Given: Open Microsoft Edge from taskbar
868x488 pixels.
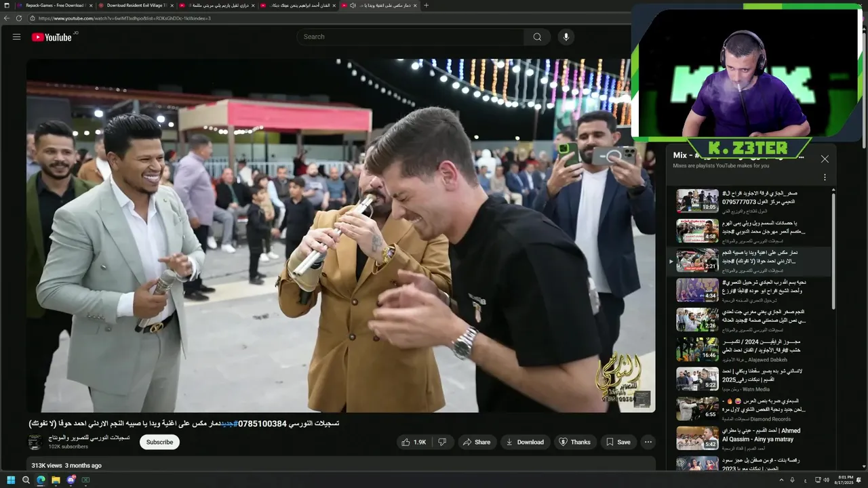Looking at the screenshot, I should point(41,480).
